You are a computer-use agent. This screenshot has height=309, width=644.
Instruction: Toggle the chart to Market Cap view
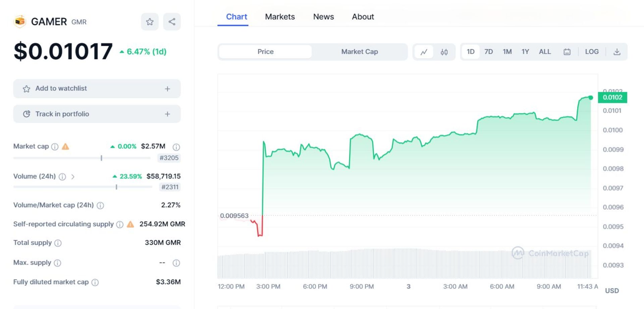[360, 52]
